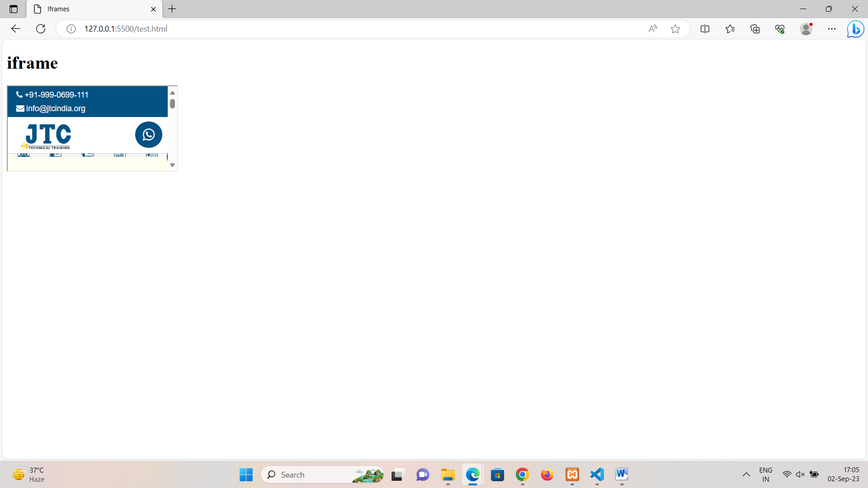Screen dimensions: 868x488
Task: Click the iframe scrollbar down arrow
Action: (x=172, y=165)
